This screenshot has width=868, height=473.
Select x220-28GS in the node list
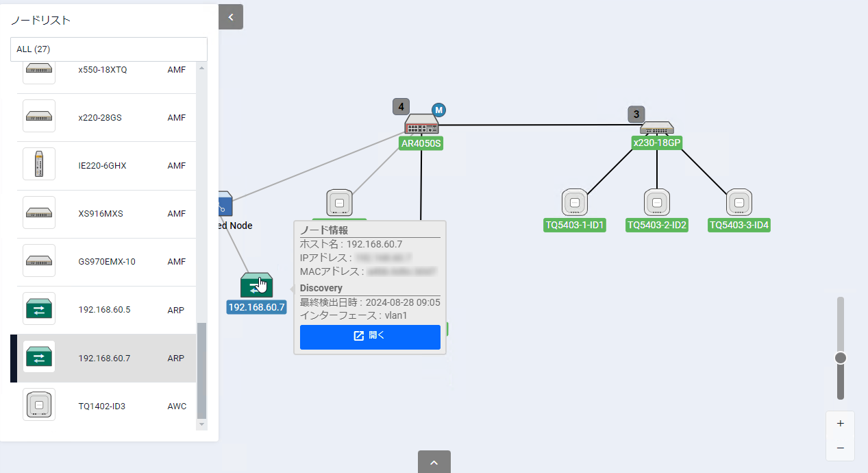coord(100,117)
